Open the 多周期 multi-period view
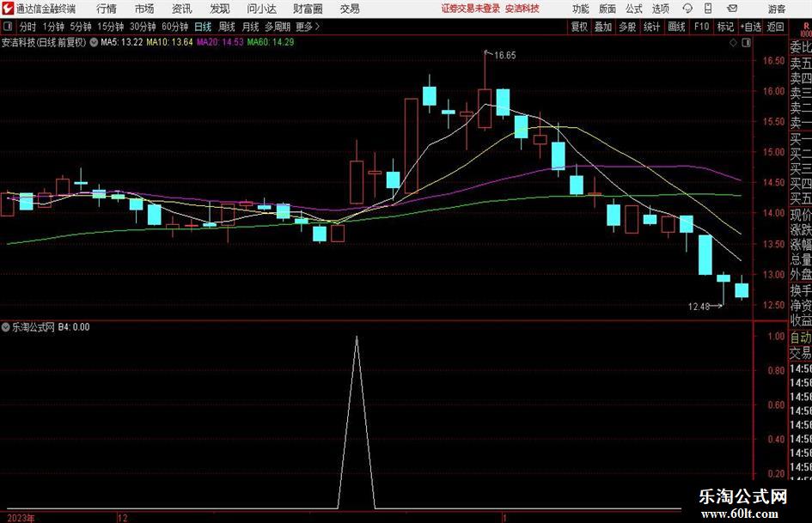 (x=278, y=27)
